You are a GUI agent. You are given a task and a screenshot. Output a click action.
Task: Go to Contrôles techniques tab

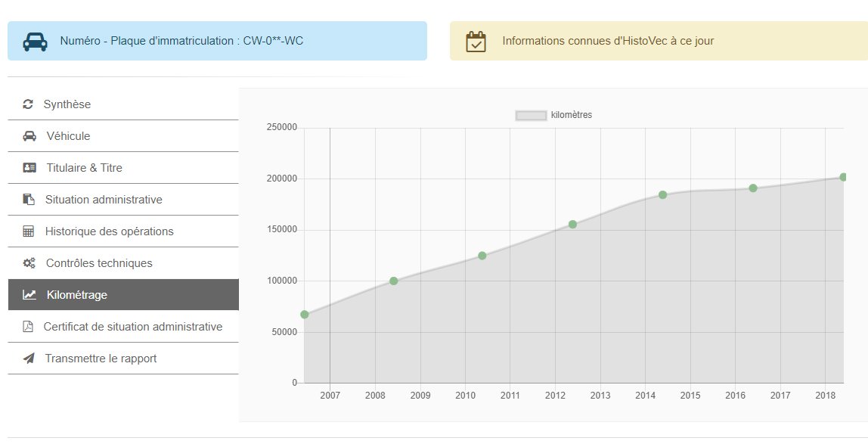[x=123, y=263]
